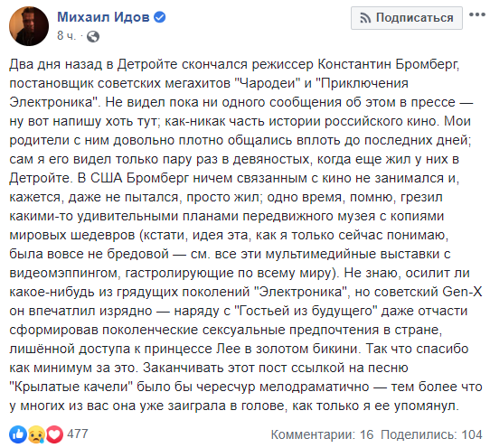
Task: Click the word видеомэппингом in the post
Action: (x=64, y=273)
